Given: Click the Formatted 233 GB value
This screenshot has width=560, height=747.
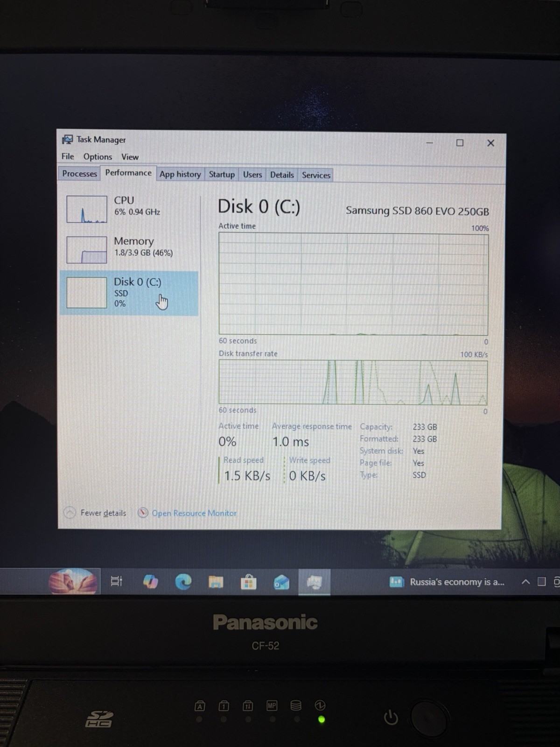Looking at the screenshot, I should (x=425, y=439).
